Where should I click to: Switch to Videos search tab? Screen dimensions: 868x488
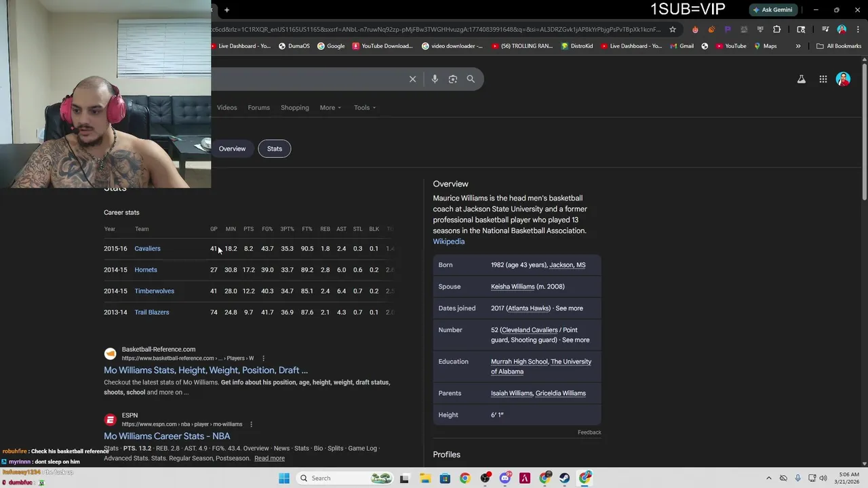point(226,108)
